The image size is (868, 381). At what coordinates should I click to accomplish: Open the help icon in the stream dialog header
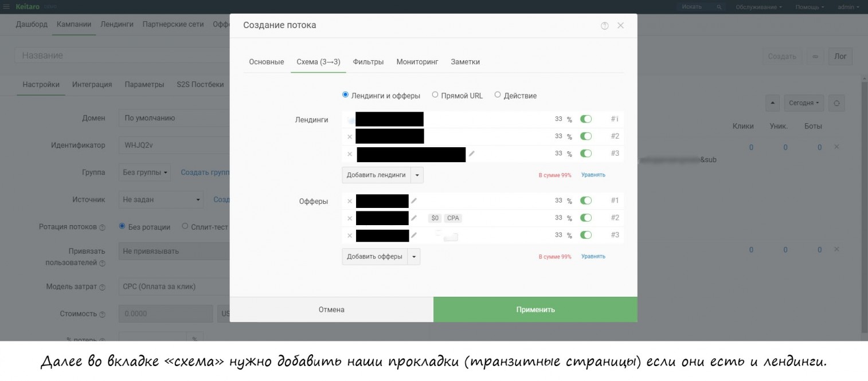(604, 26)
